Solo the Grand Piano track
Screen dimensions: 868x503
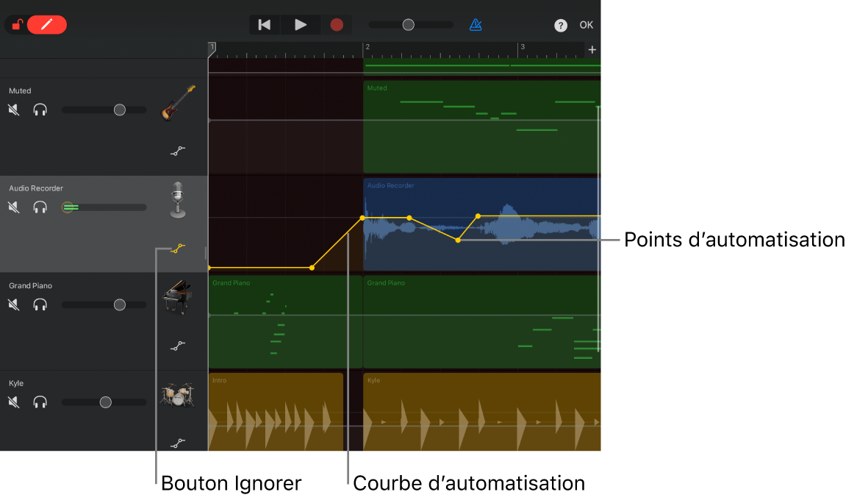point(40,304)
